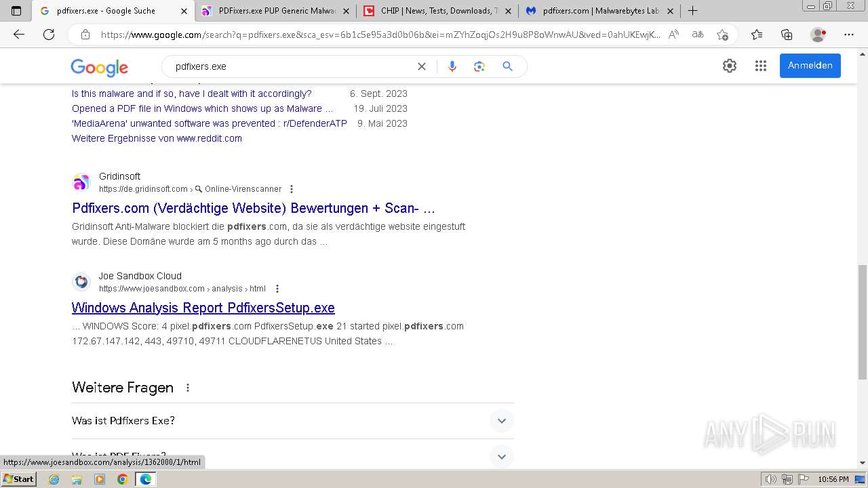
Task: Select Edge taskbar button
Action: (145, 479)
